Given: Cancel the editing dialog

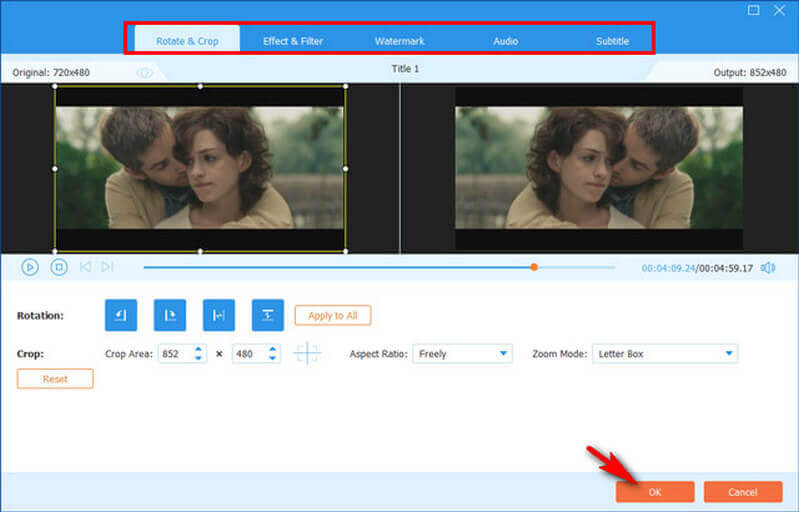Looking at the screenshot, I should 742,492.
